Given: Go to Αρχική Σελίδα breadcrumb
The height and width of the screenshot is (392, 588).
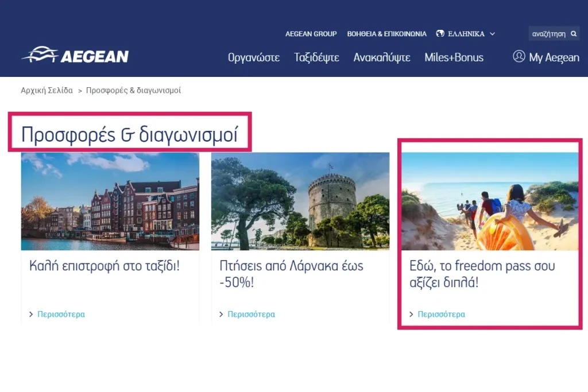Looking at the screenshot, I should click(47, 90).
